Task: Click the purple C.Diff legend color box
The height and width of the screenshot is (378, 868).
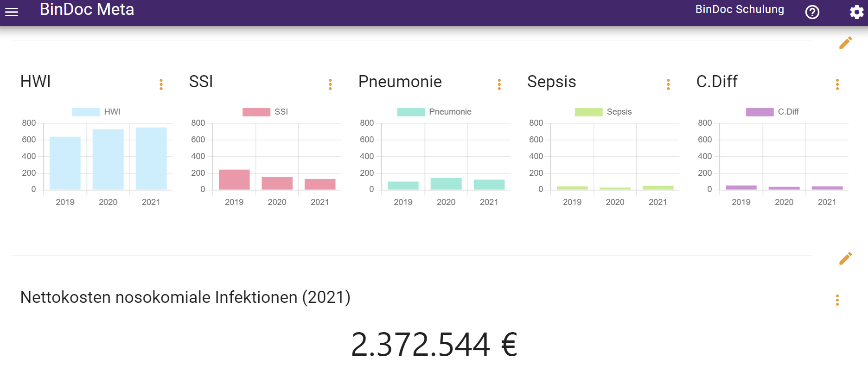Action: click(x=759, y=112)
